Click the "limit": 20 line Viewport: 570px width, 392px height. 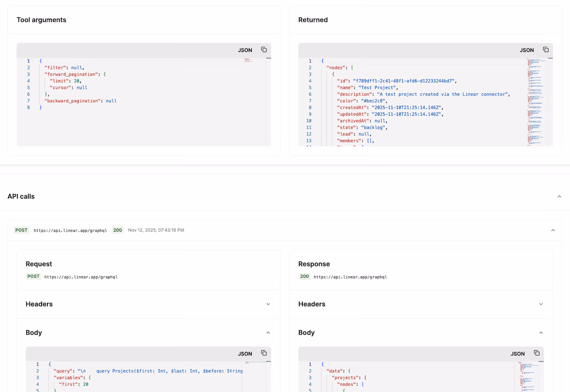click(x=66, y=81)
